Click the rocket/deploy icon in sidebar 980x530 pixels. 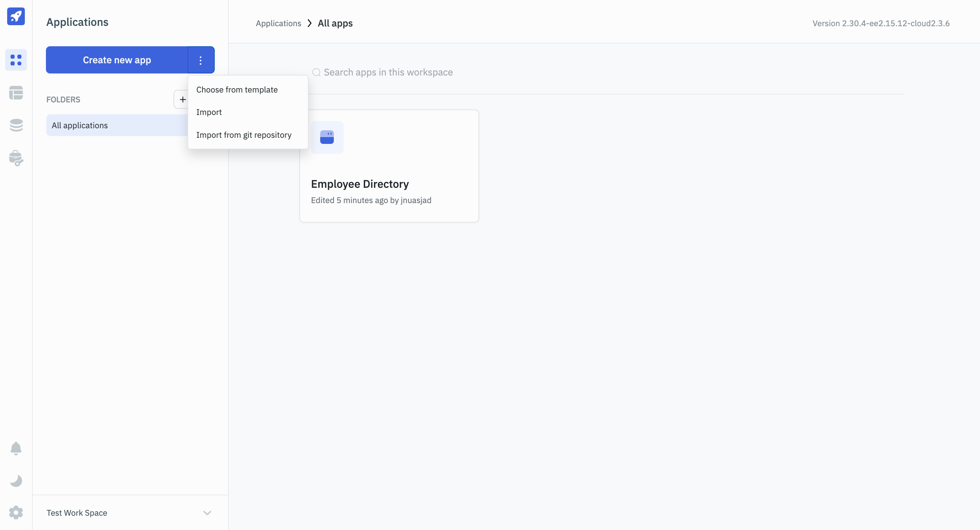pyautogui.click(x=16, y=16)
